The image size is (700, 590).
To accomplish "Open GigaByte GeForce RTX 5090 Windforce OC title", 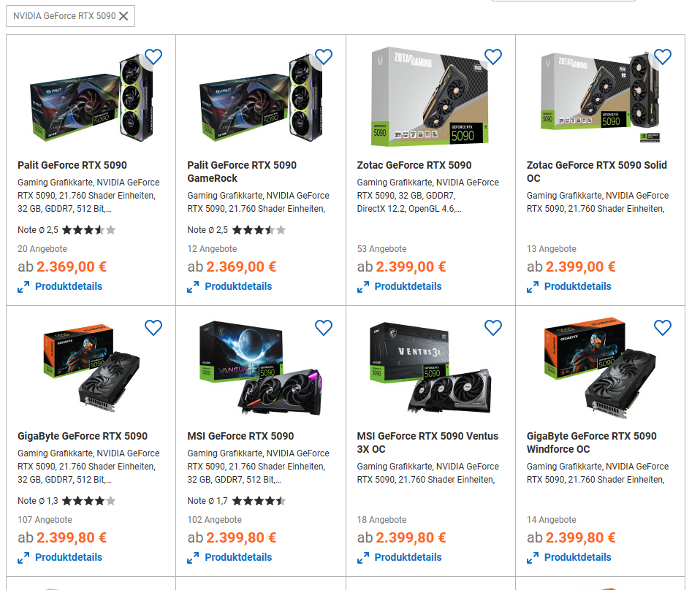I will (x=592, y=442).
